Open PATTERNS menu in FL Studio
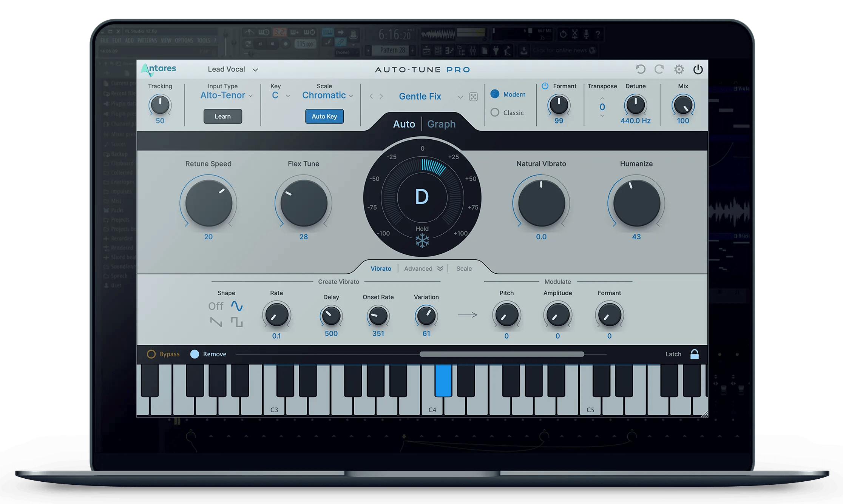 (x=147, y=40)
